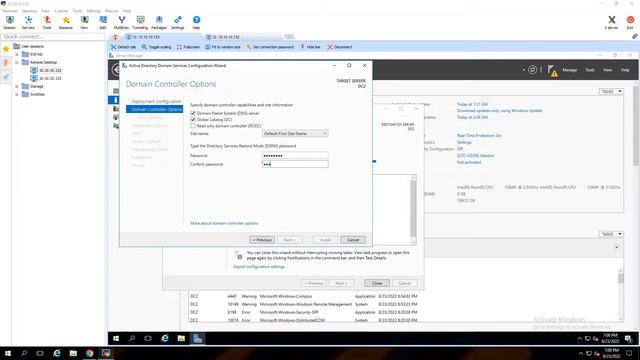This screenshot has width=640, height=360.
Task: Launch the X server icon
Action: click(611, 22)
